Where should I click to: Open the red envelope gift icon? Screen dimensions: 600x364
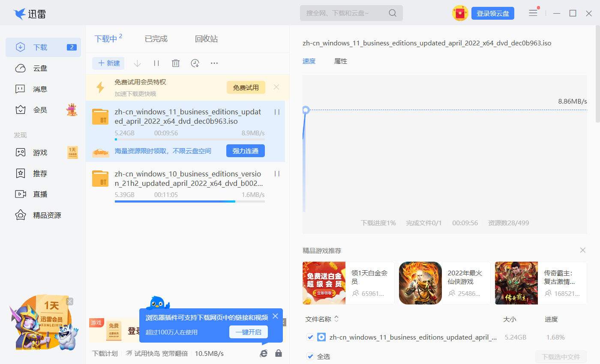[460, 13]
